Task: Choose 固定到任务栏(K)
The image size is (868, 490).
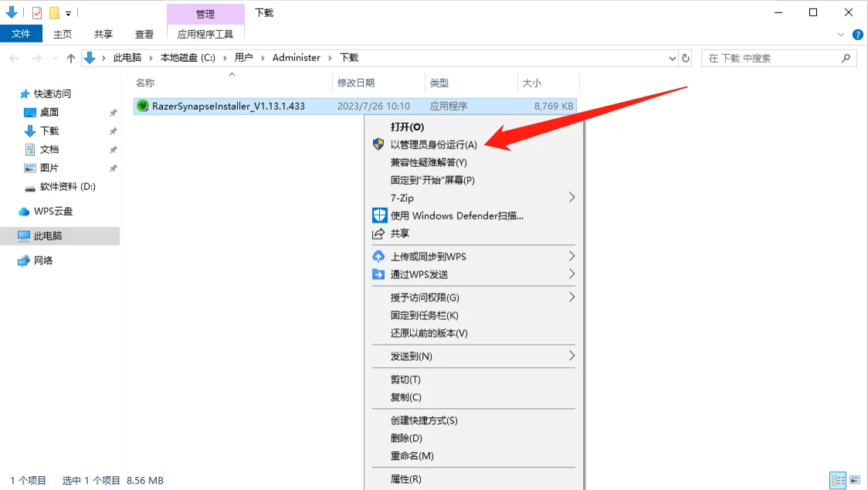Action: tap(474, 315)
